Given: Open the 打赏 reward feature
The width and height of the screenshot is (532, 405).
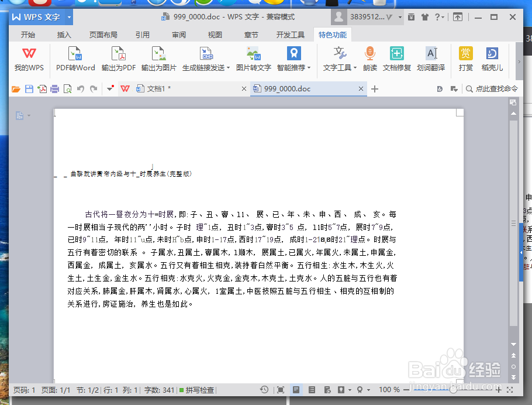Looking at the screenshot, I should (465, 59).
